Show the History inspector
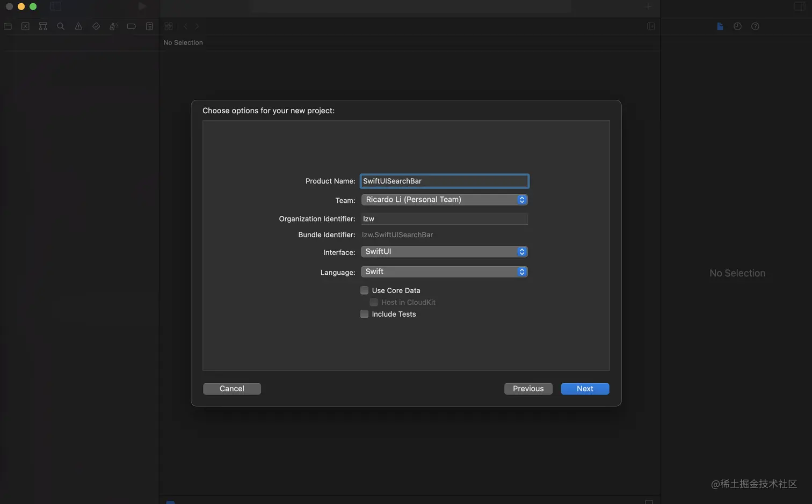 click(x=737, y=26)
